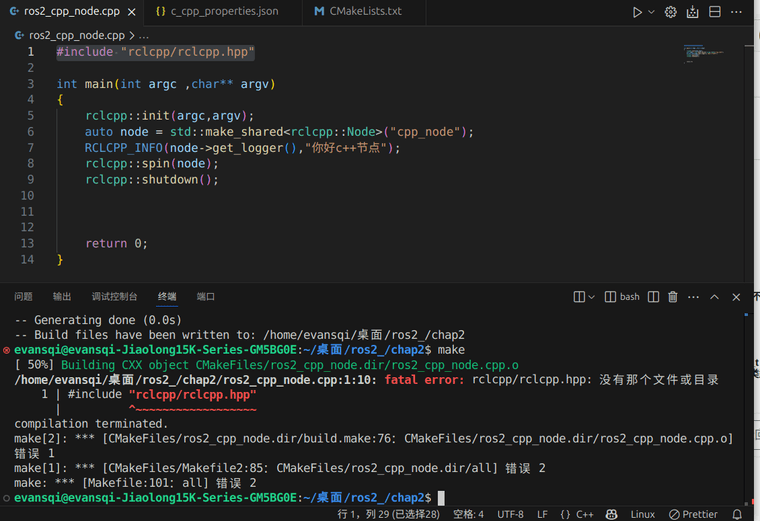Open the 输出 panel tab

(62, 297)
